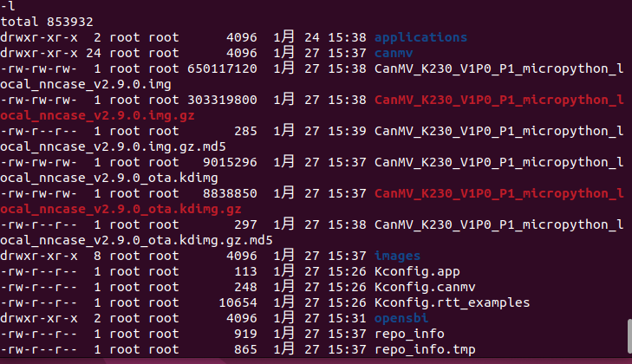
Task: Click the applications directory name
Action: [x=420, y=37]
